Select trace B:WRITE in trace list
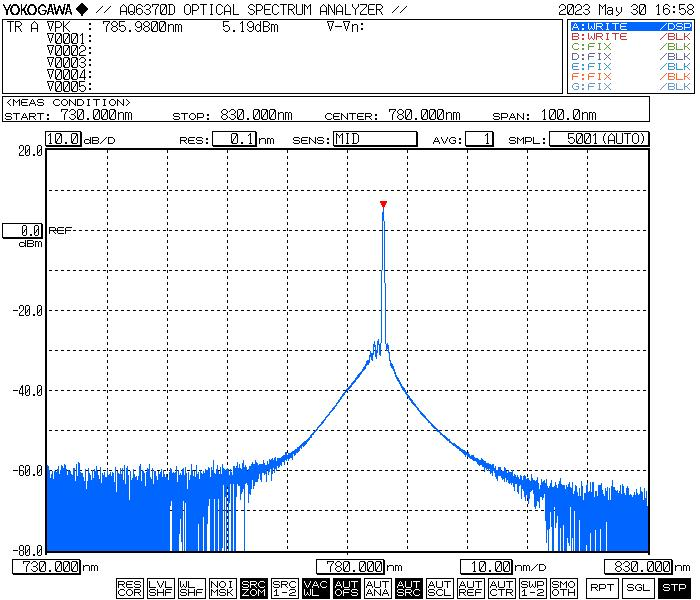The image size is (700, 600). pos(630,36)
